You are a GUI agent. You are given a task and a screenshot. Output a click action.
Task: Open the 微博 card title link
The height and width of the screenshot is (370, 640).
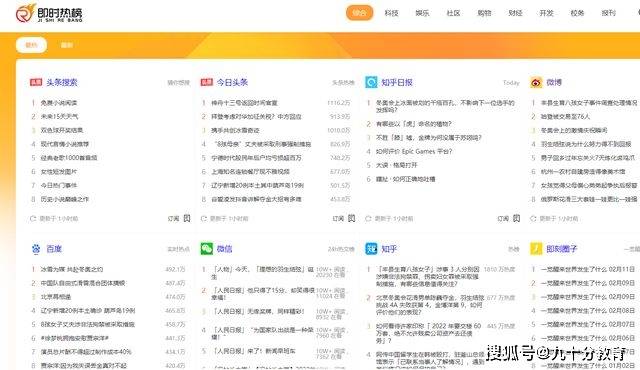point(554,82)
